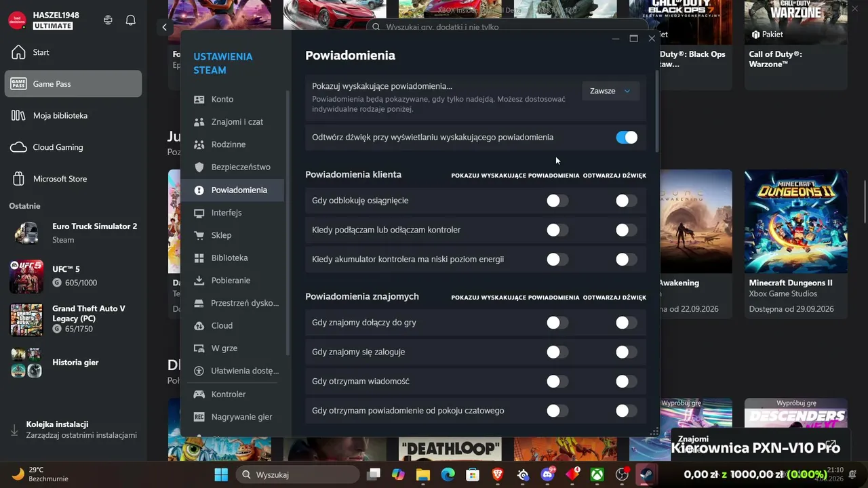Click the Sklep shopping cart icon
The height and width of the screenshot is (488, 868).
[x=199, y=235]
